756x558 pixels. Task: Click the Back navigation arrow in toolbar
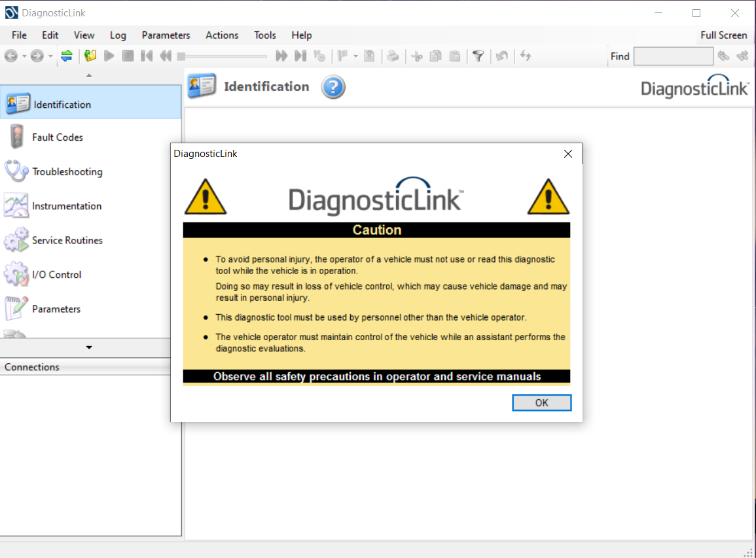pyautogui.click(x=11, y=56)
